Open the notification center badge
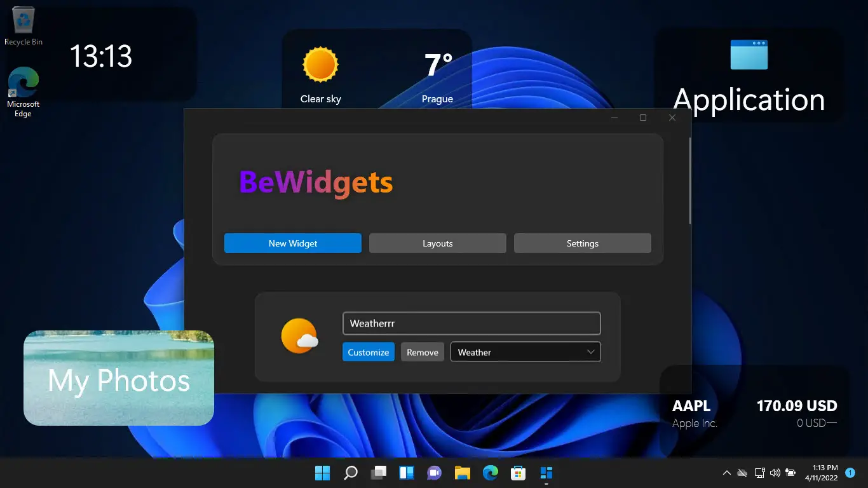868x488 pixels. 850,473
